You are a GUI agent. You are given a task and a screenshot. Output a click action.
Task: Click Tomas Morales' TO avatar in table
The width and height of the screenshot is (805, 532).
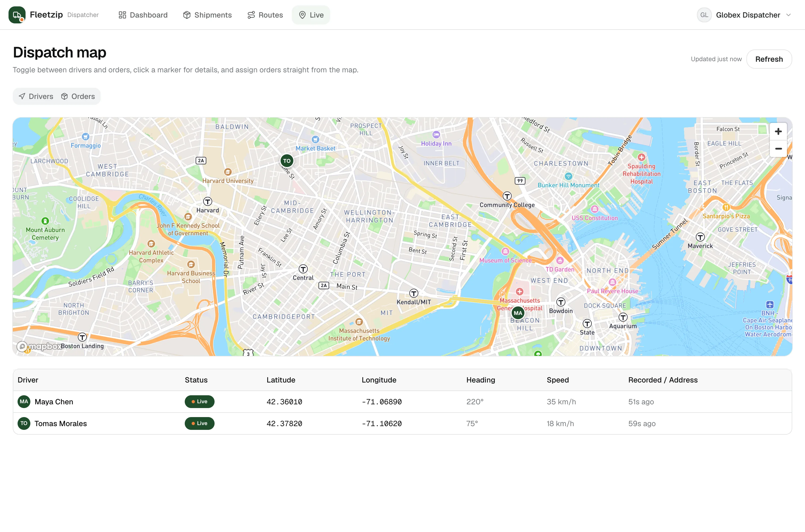[x=24, y=423]
